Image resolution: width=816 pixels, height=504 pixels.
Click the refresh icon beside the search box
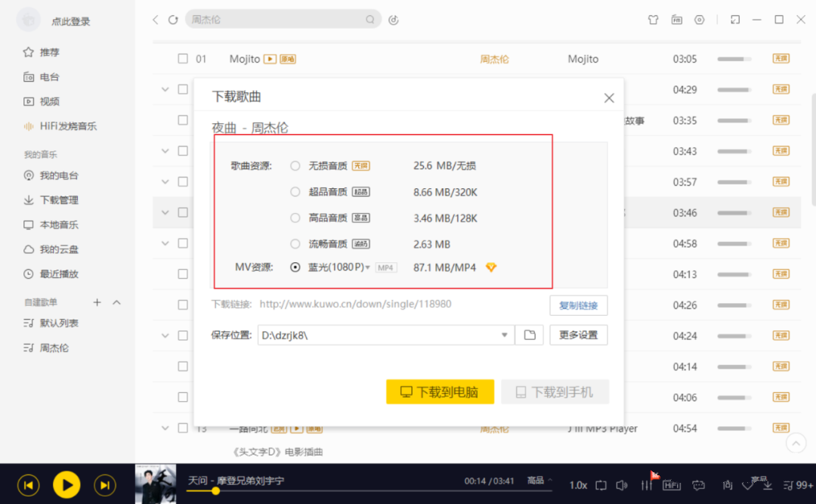coord(173,20)
